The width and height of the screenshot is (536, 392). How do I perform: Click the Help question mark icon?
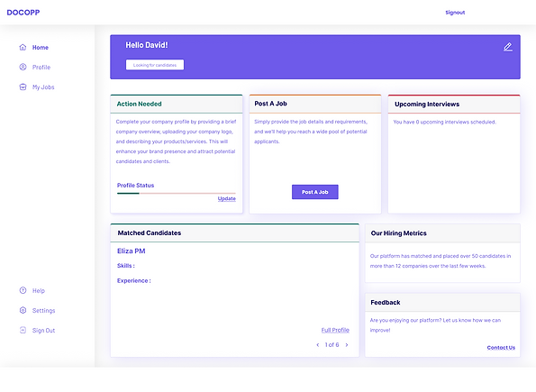[23, 290]
